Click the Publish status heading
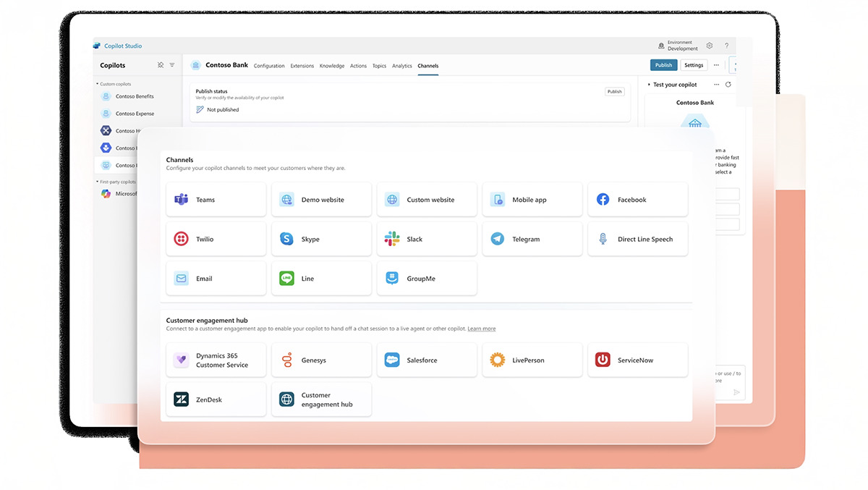Image resolution: width=868 pixels, height=490 pixels. click(x=212, y=91)
